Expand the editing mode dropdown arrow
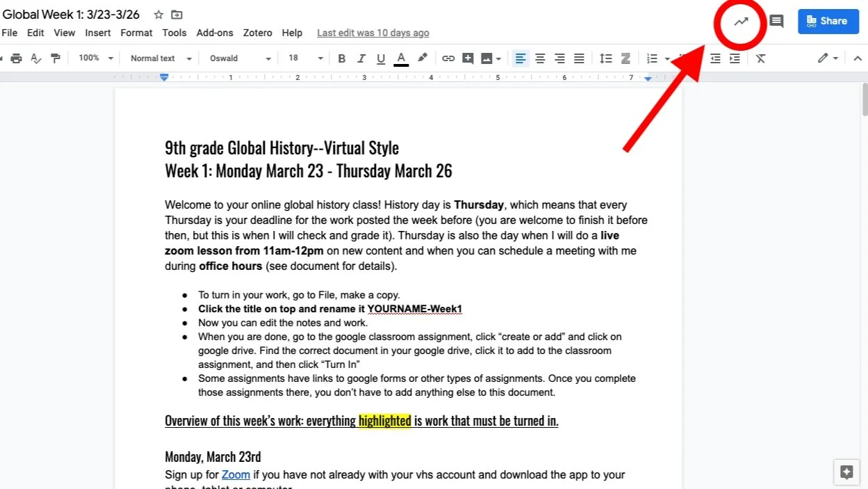The image size is (868, 489). pos(835,58)
